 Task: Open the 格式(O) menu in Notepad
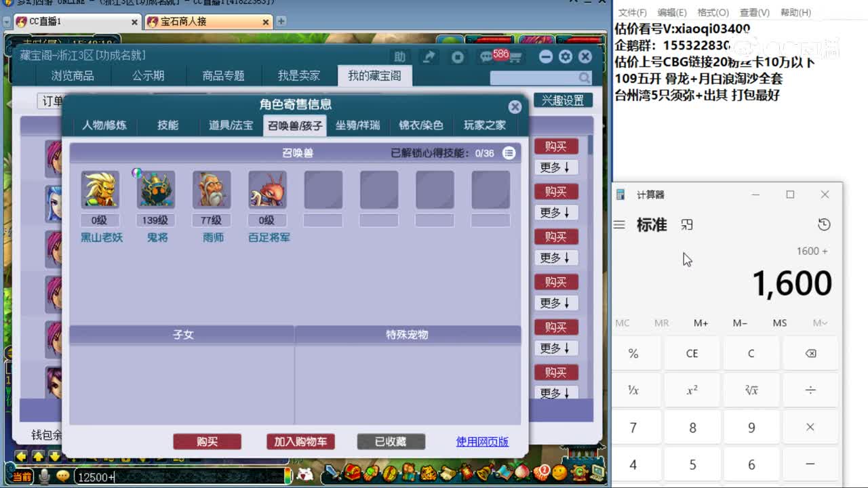[713, 13]
